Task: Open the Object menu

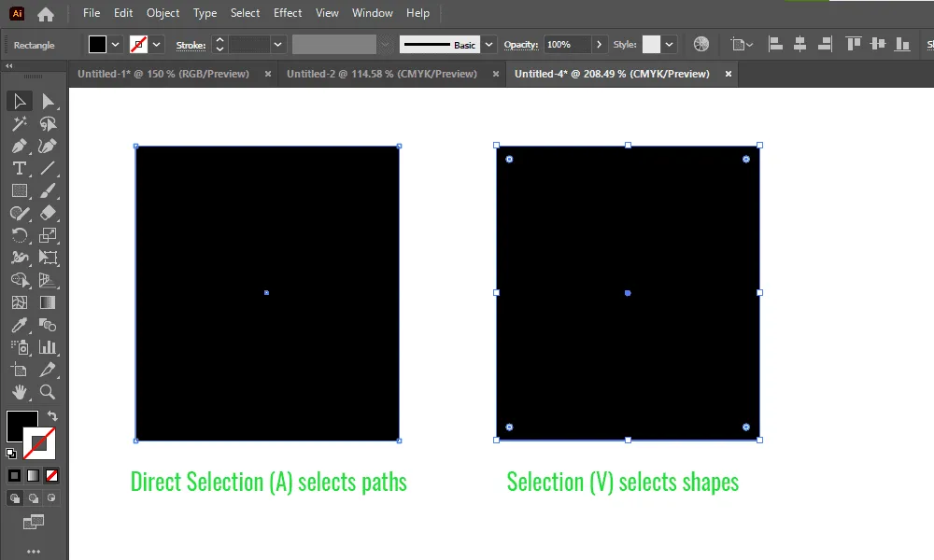Action: pos(163,12)
